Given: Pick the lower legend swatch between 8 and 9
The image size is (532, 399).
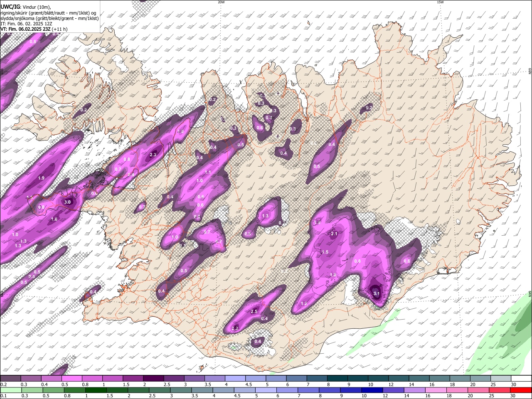Looking at the screenshot, I should tap(329, 390).
